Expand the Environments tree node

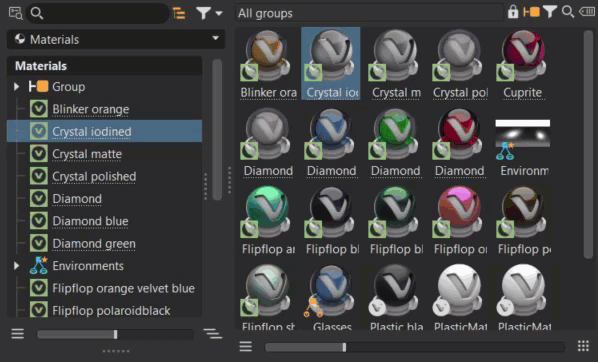coord(16,266)
